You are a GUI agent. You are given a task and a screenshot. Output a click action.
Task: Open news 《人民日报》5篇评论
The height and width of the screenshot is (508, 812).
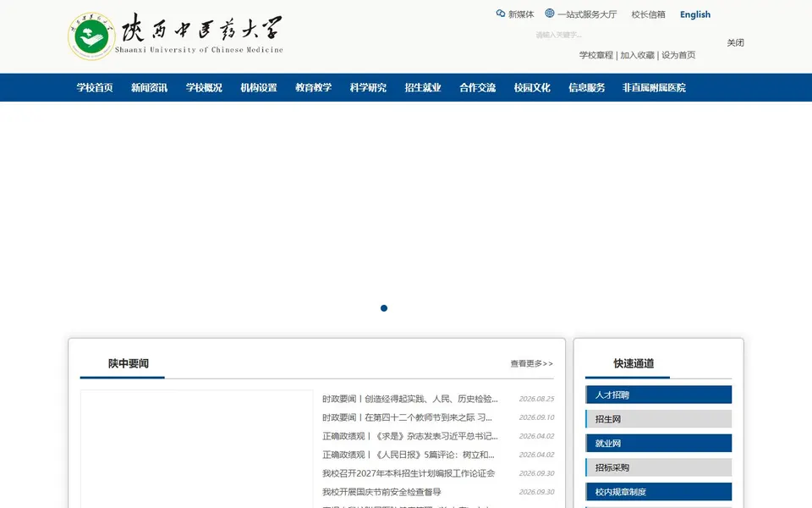[x=408, y=455]
